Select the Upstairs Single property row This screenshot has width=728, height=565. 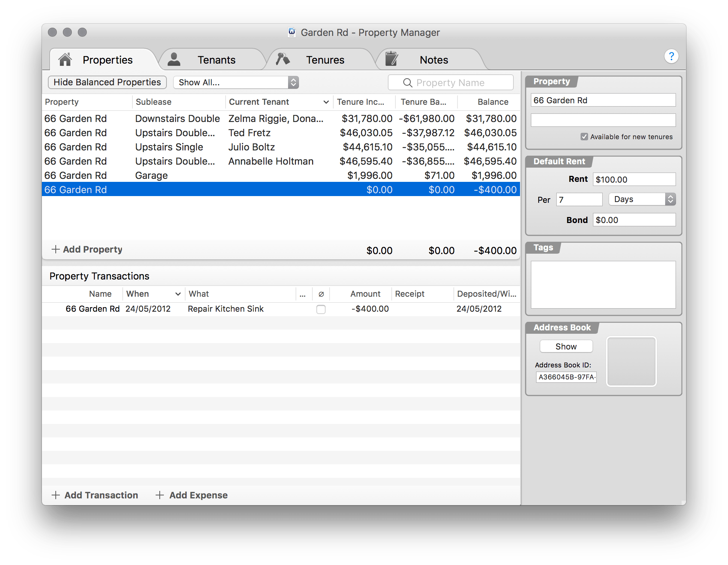(x=168, y=147)
